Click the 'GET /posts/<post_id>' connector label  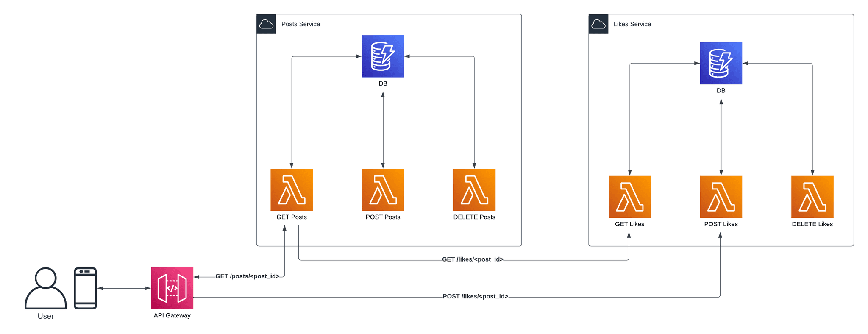point(248,276)
